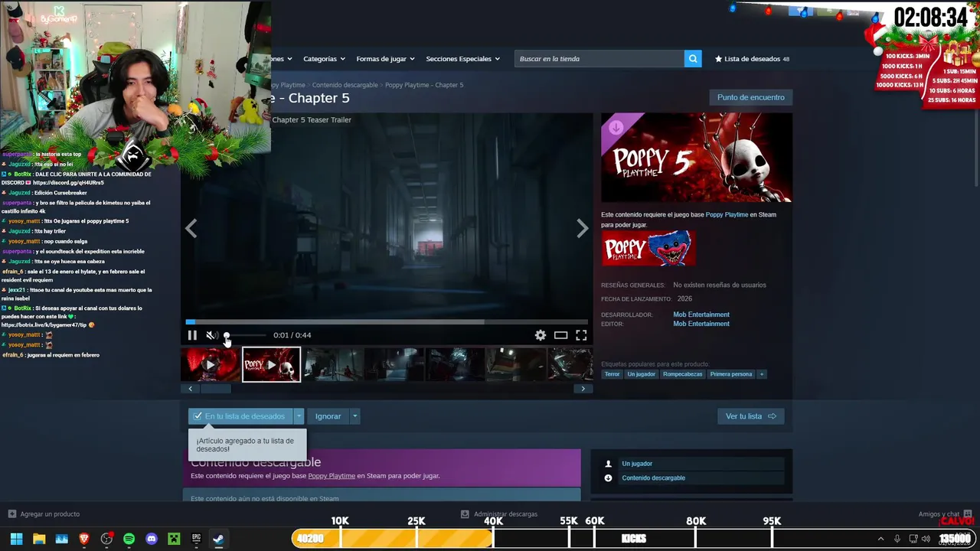Screen dimensions: 980x551
Task: Focus the Buscar en la tienda field
Action: click(599, 59)
